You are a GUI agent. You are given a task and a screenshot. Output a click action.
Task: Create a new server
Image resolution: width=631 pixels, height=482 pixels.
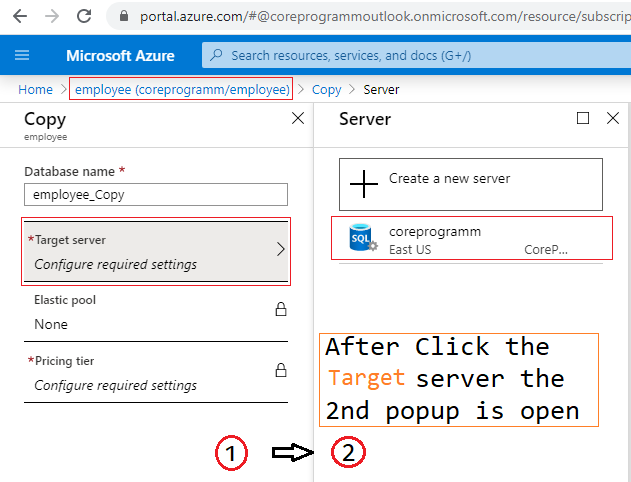(471, 184)
